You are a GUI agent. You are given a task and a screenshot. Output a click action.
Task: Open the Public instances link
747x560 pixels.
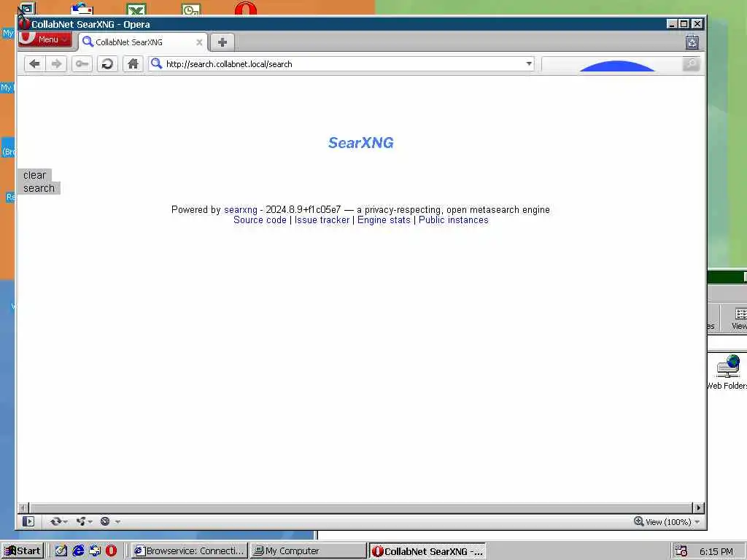click(x=454, y=220)
